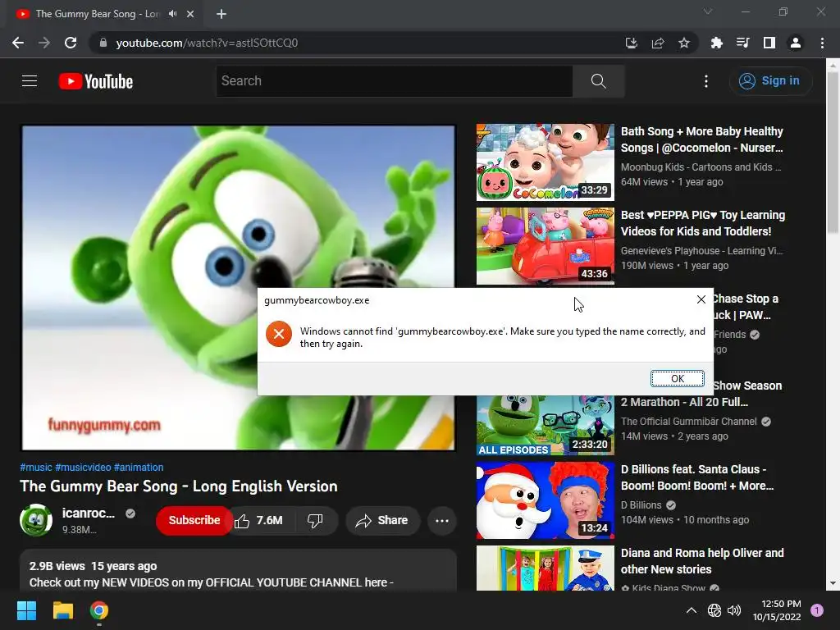Bookmark this page with the star icon
840x630 pixels.
point(684,43)
